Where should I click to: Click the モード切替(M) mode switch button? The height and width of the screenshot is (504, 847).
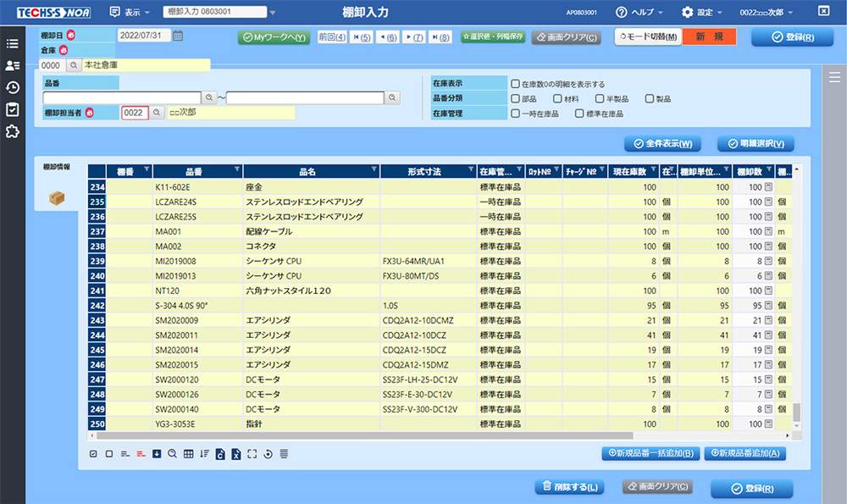point(649,36)
